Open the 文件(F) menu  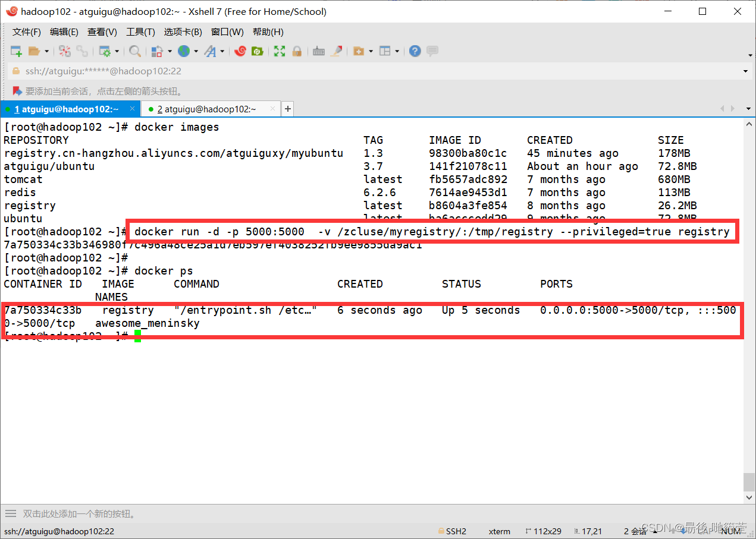27,32
